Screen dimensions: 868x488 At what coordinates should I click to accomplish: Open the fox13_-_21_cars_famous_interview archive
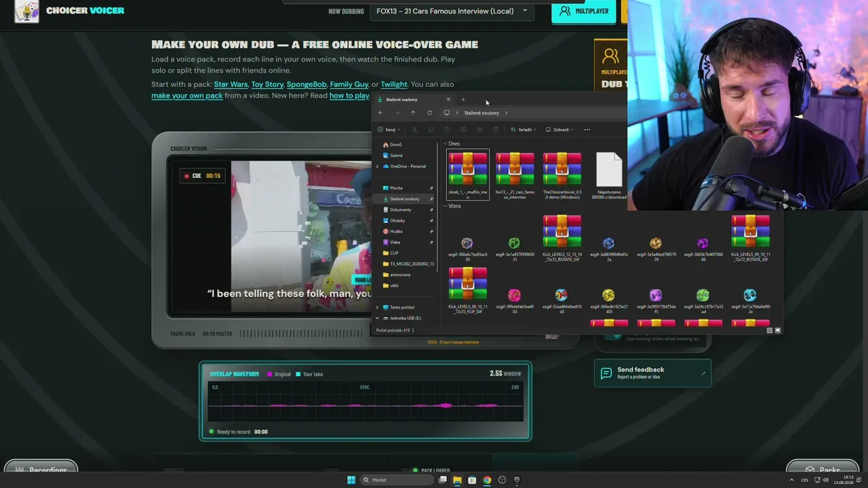click(515, 175)
